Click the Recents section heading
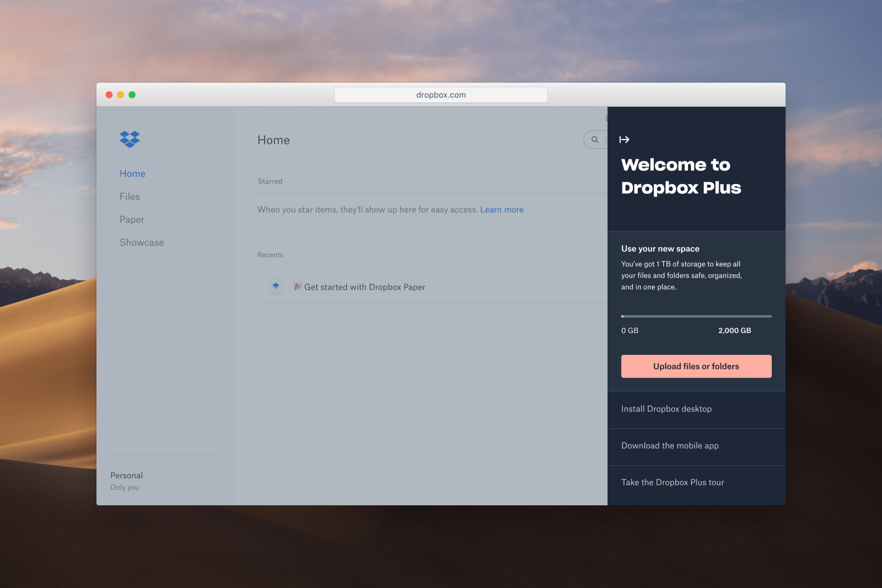This screenshot has height=588, width=882. (x=270, y=255)
